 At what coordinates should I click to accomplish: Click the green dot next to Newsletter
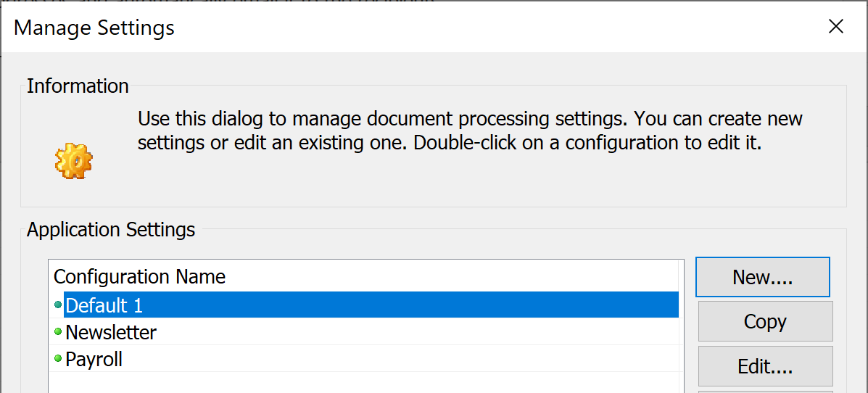(x=58, y=332)
